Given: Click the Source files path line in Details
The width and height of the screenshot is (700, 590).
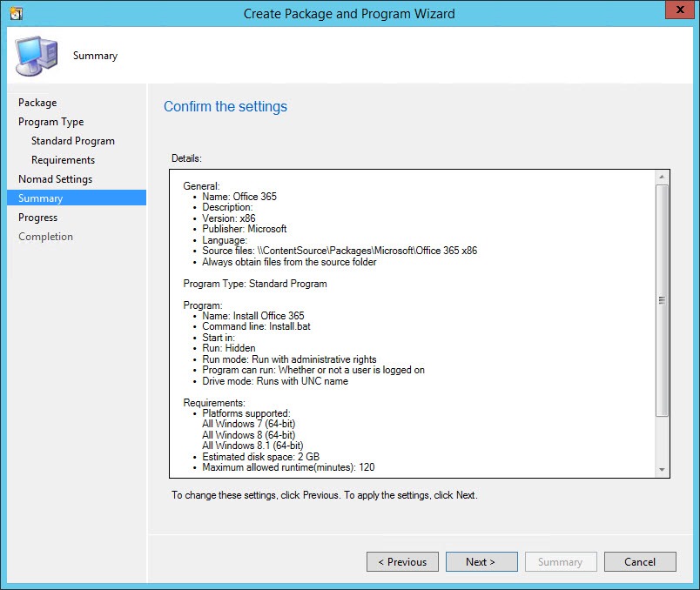Looking at the screenshot, I should tap(340, 251).
